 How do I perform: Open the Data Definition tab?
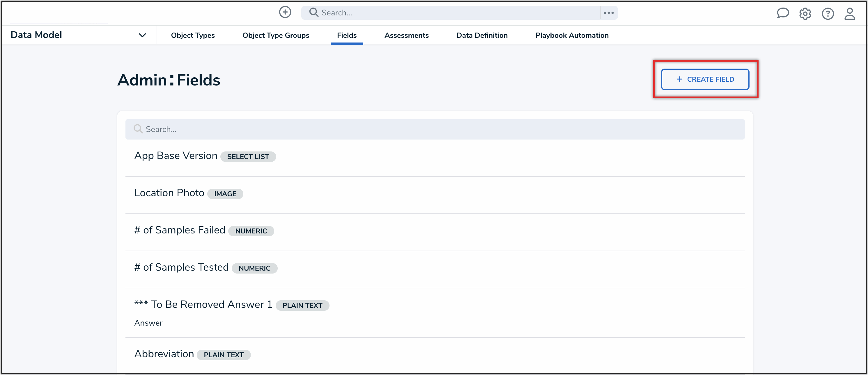pos(482,35)
